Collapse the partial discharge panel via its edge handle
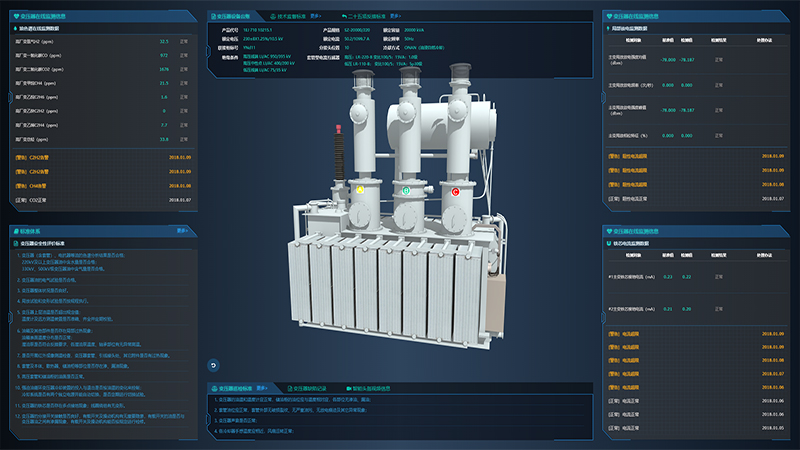 (604, 97)
